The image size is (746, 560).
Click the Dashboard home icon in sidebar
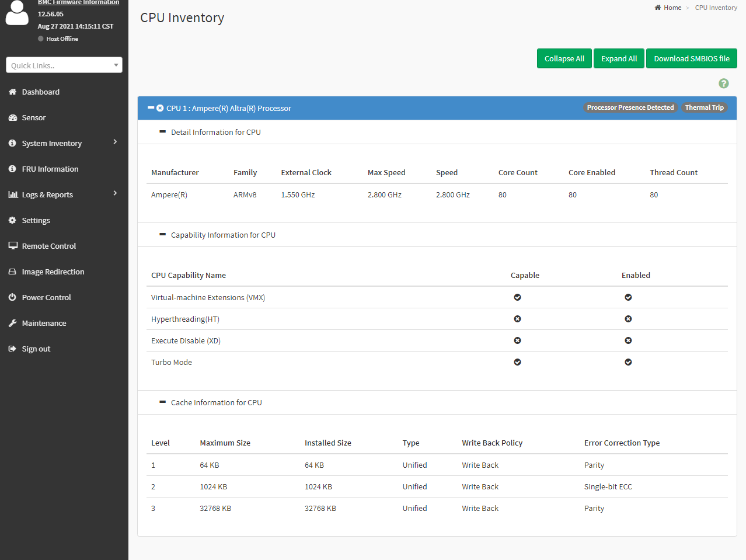coord(12,92)
